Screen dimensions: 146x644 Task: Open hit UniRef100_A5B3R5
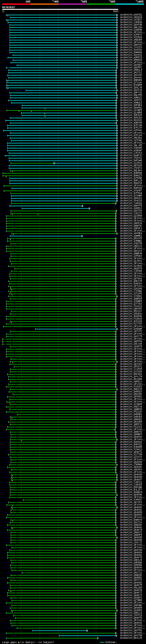(131, 40)
